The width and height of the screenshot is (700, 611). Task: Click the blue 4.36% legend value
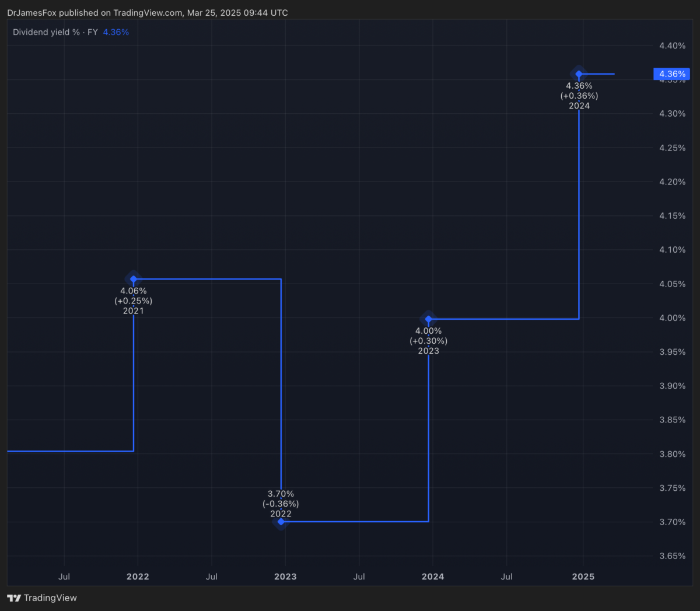[x=116, y=32]
